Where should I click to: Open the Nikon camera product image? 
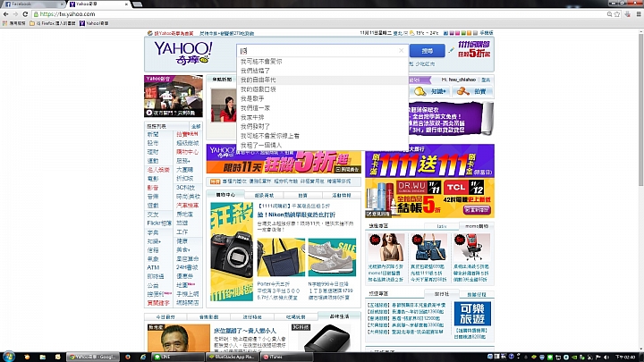232,251
